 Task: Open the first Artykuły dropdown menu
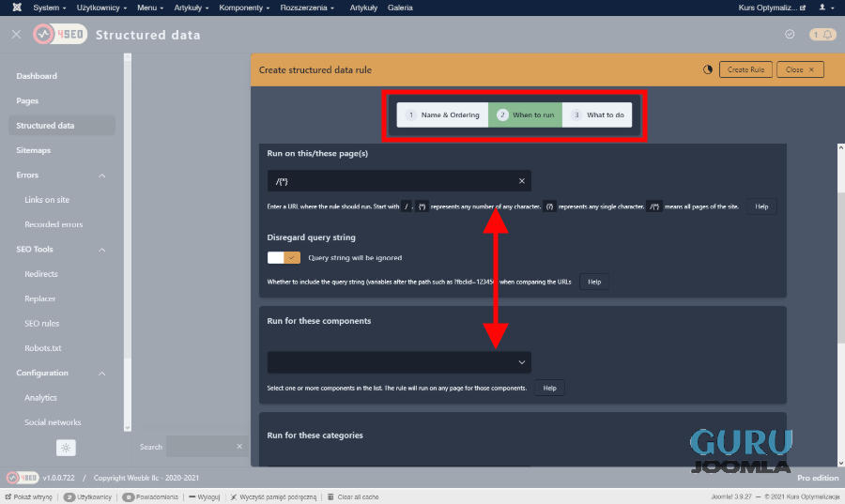191,8
